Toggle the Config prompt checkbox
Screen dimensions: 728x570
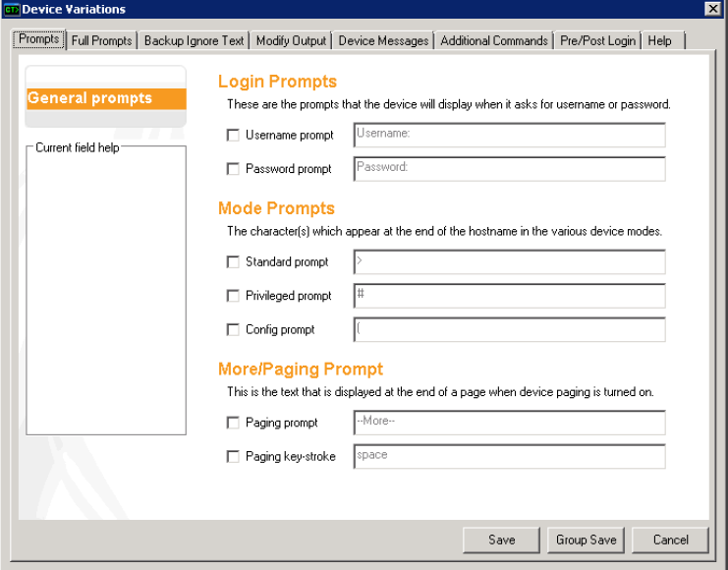point(233,330)
